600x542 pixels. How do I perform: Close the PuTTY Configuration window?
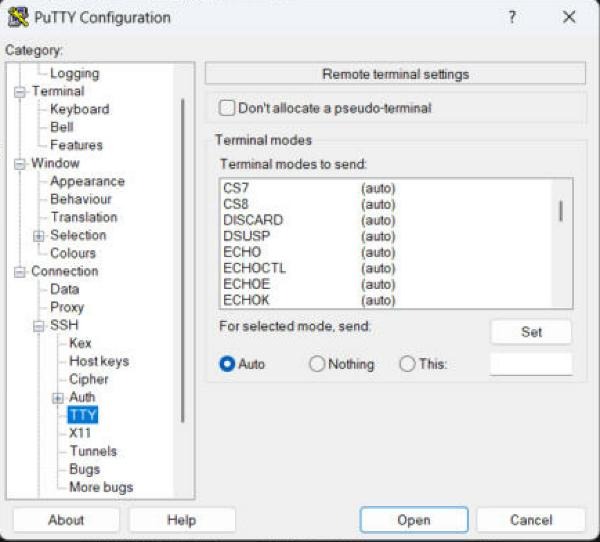569,17
